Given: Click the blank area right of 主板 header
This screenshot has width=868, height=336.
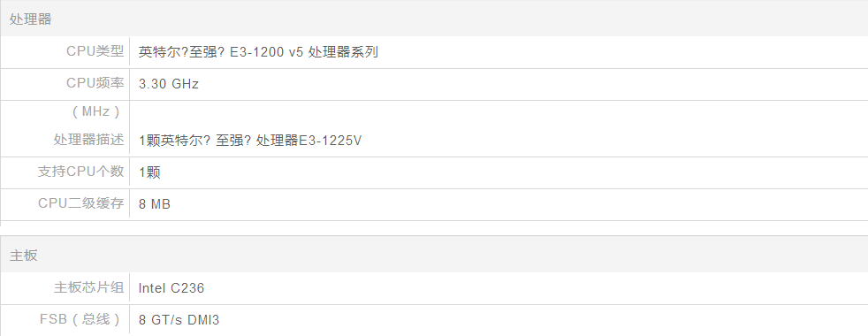Looking at the screenshot, I should tap(453, 256).
